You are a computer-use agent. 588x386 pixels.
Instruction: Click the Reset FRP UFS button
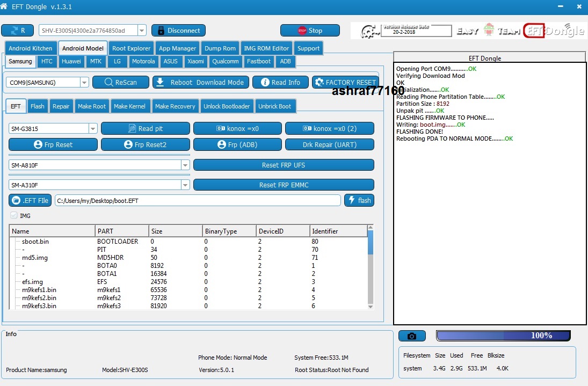(x=284, y=165)
